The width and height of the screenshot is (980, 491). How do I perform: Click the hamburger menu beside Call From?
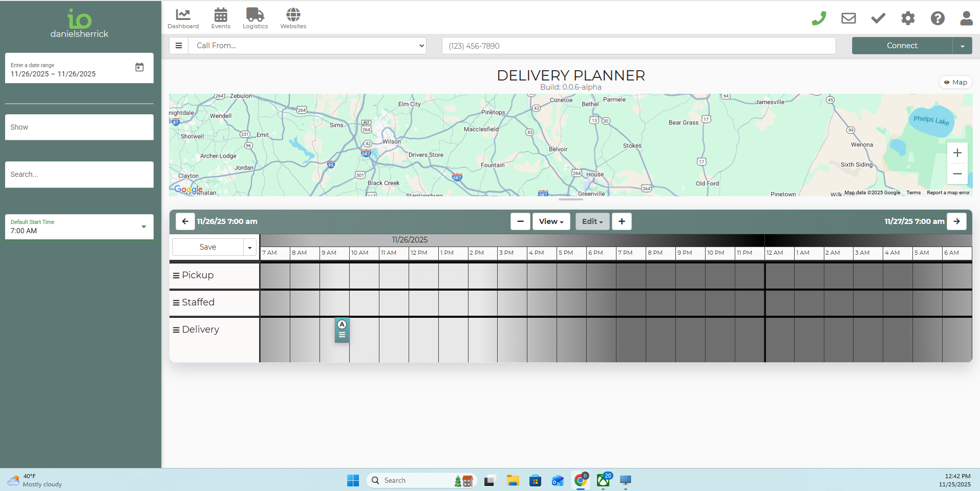point(179,46)
